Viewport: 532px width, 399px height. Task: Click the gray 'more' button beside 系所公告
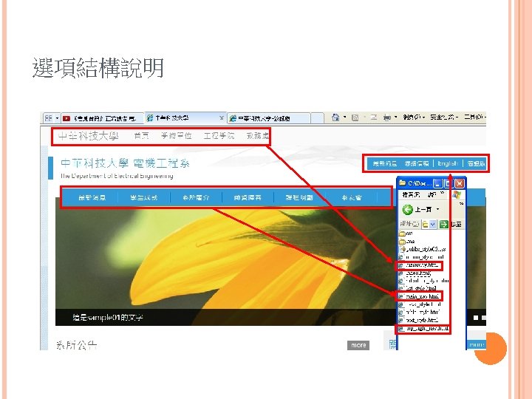pos(358,345)
